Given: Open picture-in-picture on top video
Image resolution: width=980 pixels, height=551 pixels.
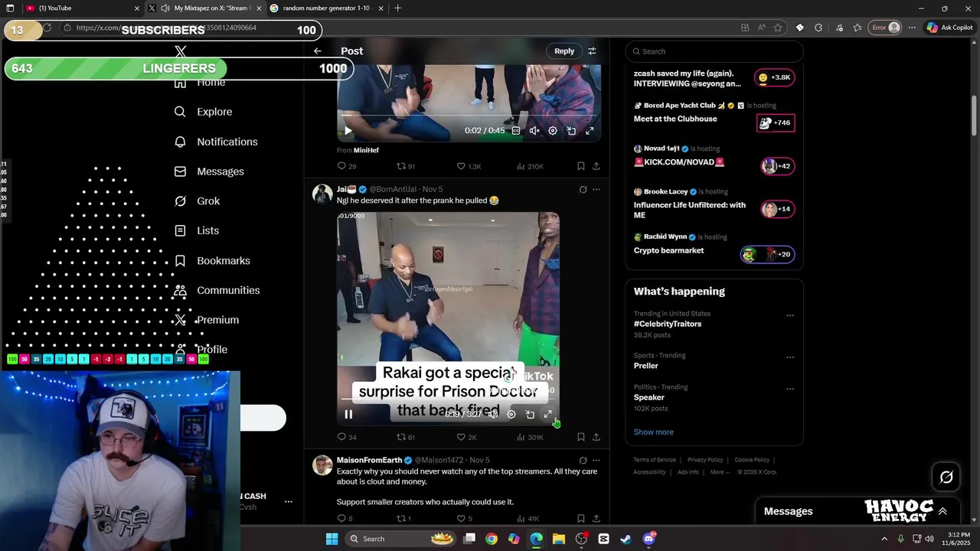Looking at the screenshot, I should (x=571, y=131).
